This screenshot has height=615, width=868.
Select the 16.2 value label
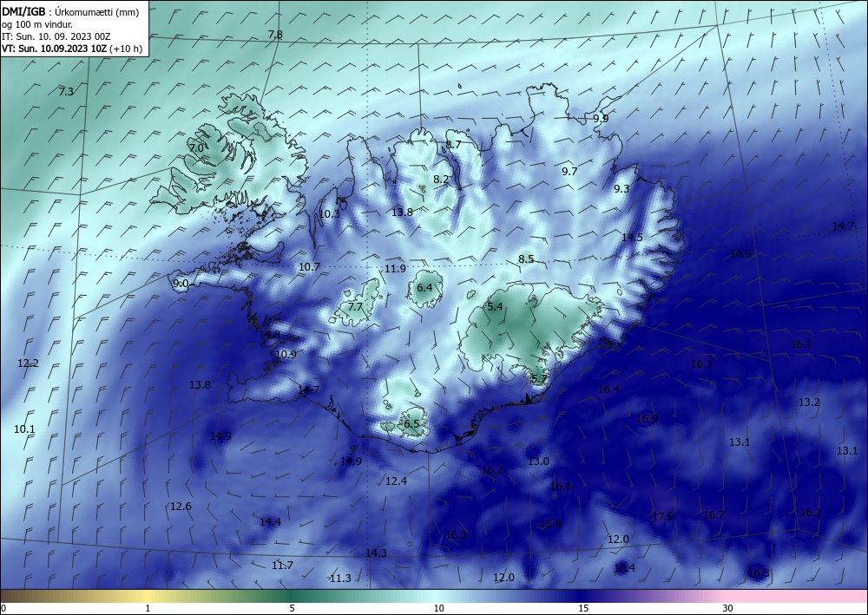pos(493,469)
